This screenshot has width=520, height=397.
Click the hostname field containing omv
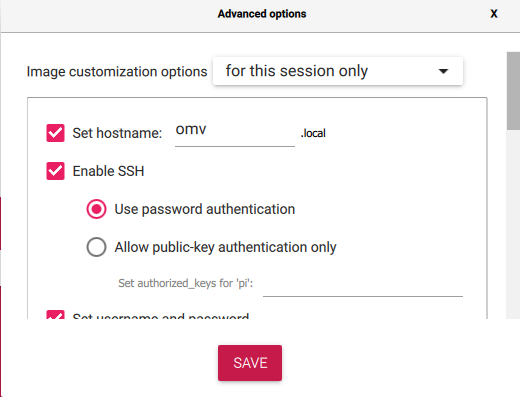(235, 132)
